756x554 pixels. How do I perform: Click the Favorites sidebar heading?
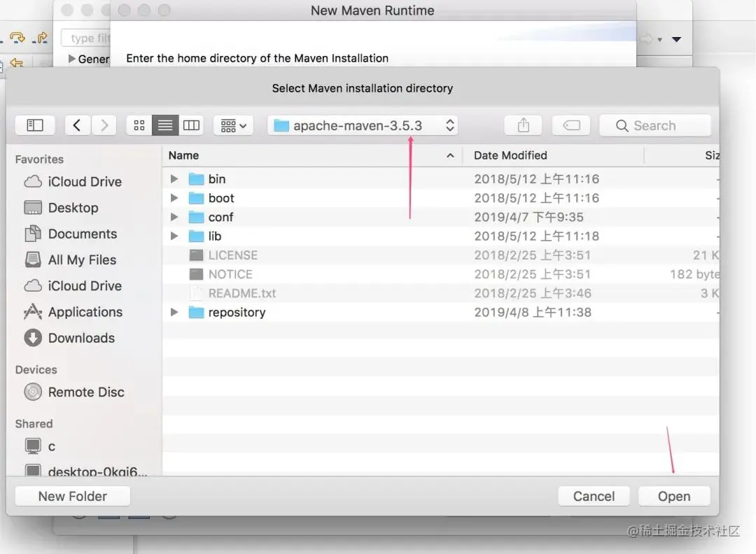pos(39,159)
